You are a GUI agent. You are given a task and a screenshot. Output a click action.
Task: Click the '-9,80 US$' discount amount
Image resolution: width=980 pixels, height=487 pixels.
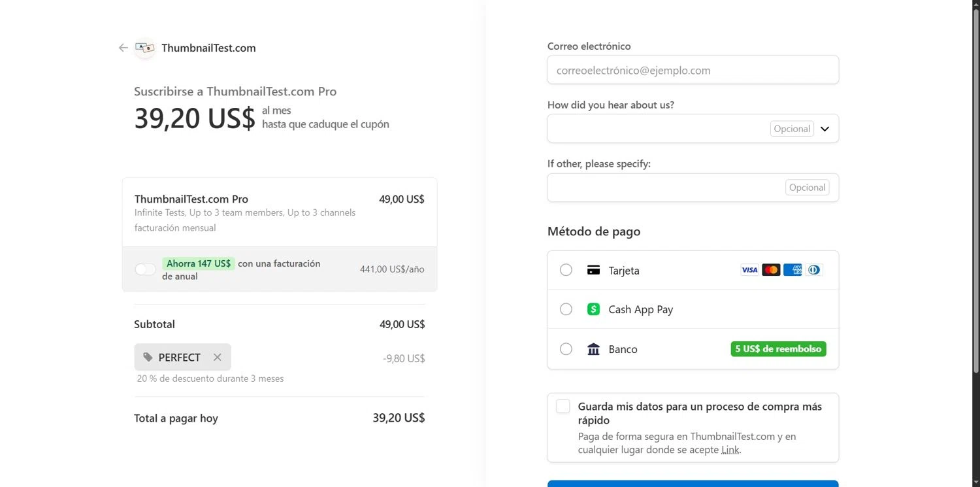(x=404, y=358)
